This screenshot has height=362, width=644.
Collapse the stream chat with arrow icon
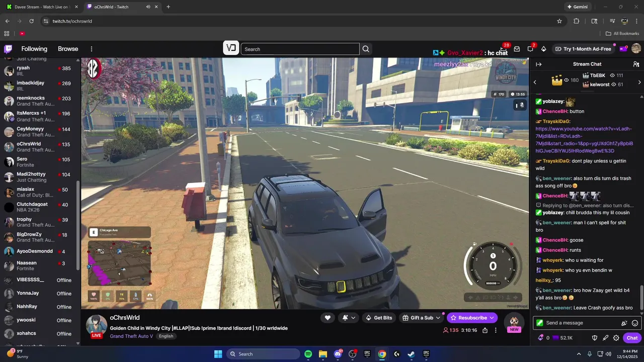538,64
